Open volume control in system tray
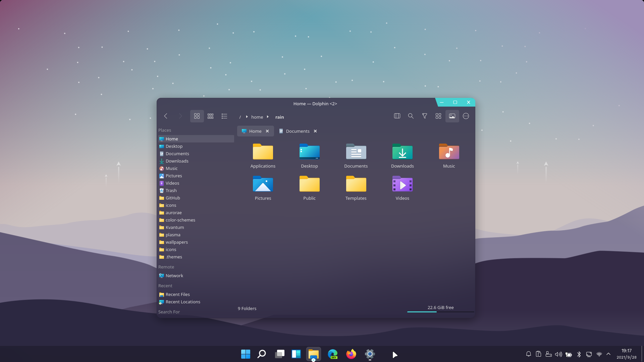Viewport: 644px width, 362px height. pos(558,354)
